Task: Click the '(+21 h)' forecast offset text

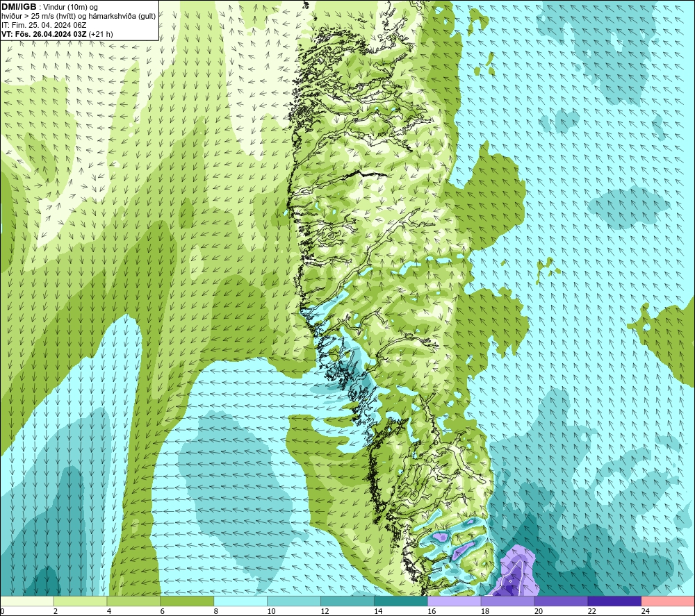Action: pos(101,34)
